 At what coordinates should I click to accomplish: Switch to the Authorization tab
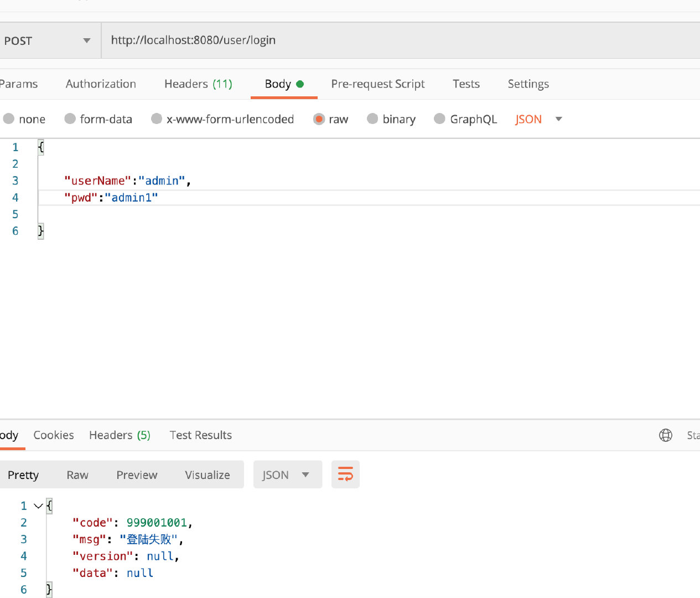[x=101, y=84]
